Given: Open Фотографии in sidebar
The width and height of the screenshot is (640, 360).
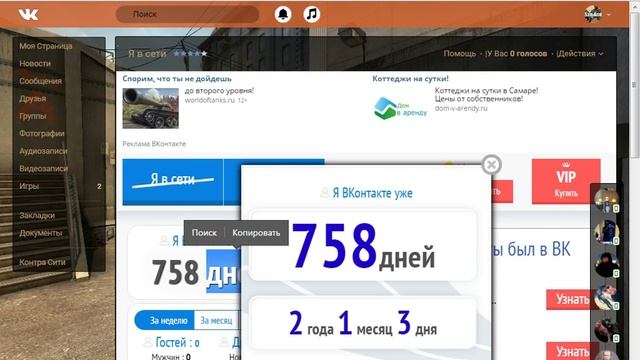Looking at the screenshot, I should pyautogui.click(x=42, y=133).
